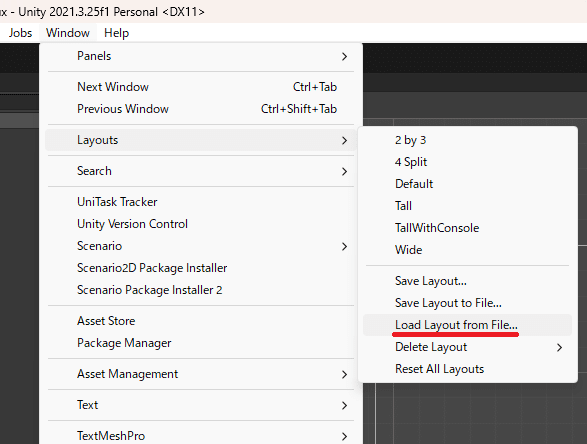Choose Reset All Layouts
This screenshot has width=587, height=444.
coord(467,369)
